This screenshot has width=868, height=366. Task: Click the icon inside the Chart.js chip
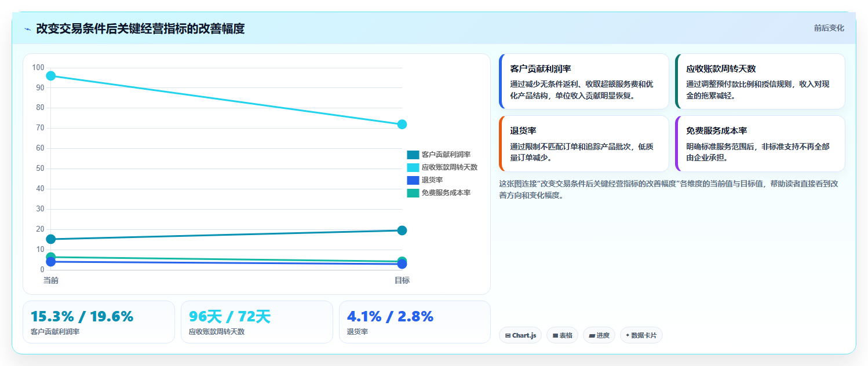pos(508,335)
